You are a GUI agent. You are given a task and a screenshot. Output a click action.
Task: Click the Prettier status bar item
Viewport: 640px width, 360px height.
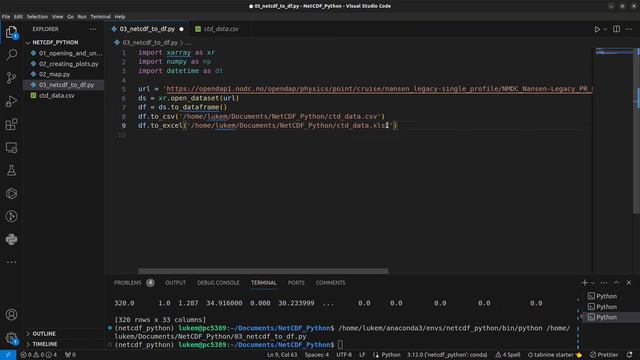tap(604, 355)
